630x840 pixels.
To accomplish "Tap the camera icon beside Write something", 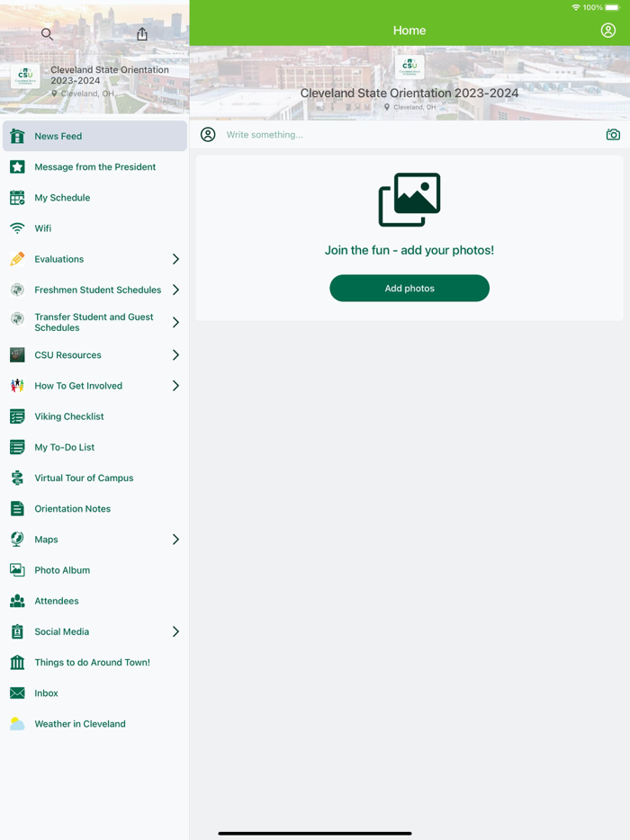I will pyautogui.click(x=613, y=135).
